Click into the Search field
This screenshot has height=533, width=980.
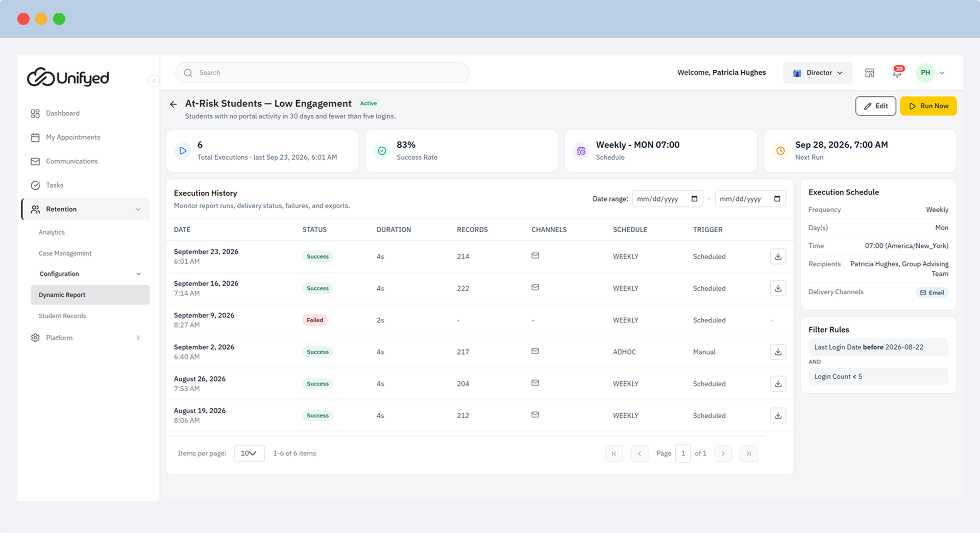pos(322,73)
